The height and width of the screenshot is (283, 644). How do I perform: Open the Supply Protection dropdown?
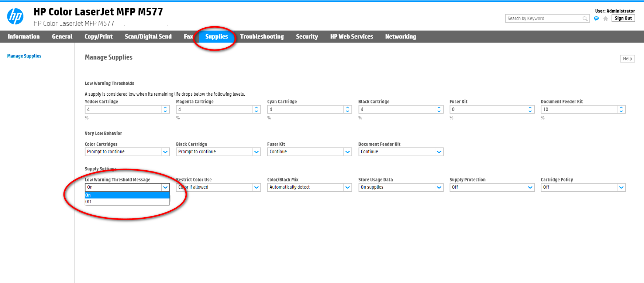492,187
